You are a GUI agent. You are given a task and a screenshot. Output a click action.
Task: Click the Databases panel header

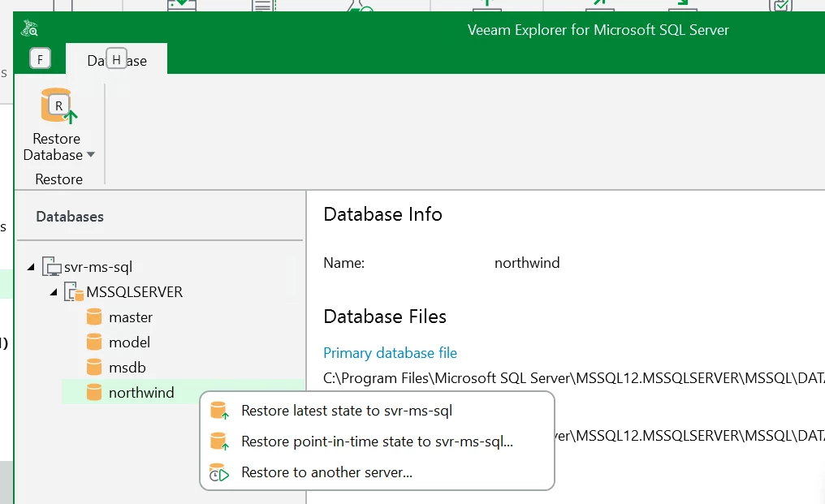pos(70,217)
